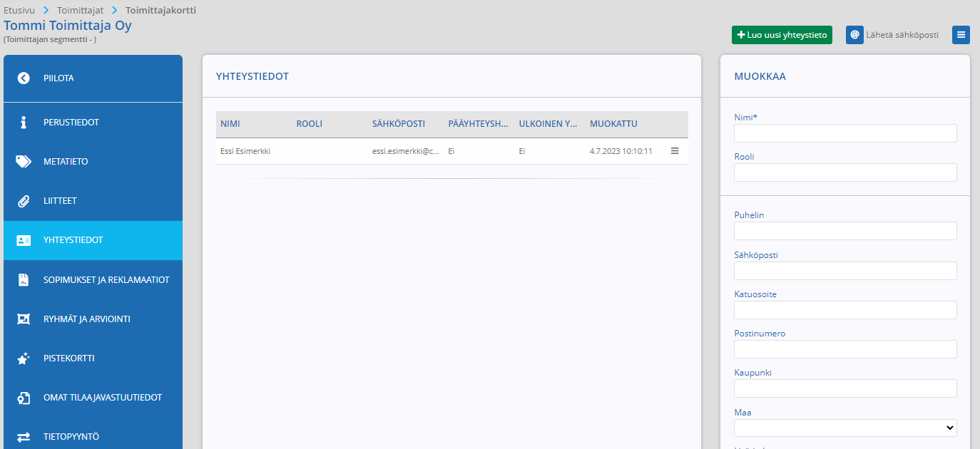Image resolution: width=980 pixels, height=449 pixels.
Task: Click the essi.esimerkki@c... email cell
Action: click(406, 151)
